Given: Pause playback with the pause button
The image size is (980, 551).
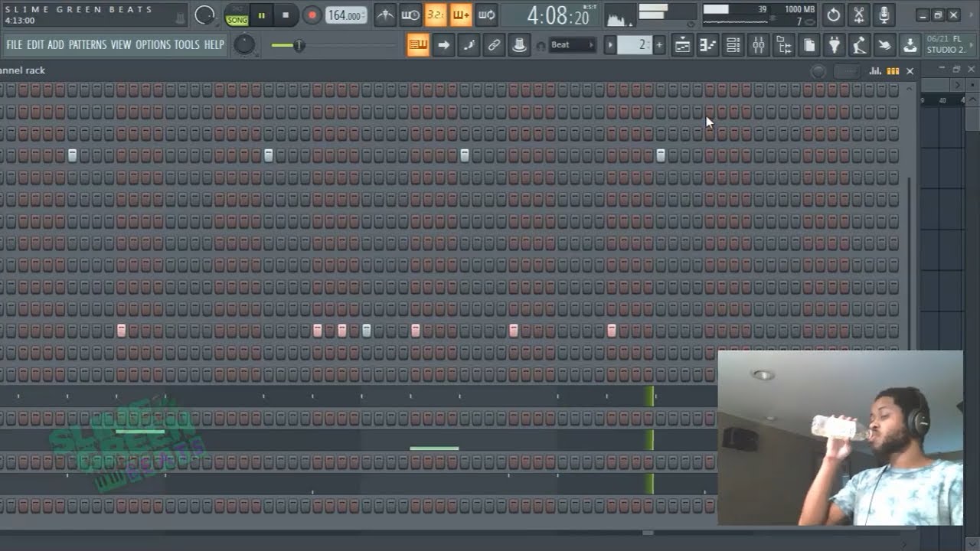Looking at the screenshot, I should (261, 15).
